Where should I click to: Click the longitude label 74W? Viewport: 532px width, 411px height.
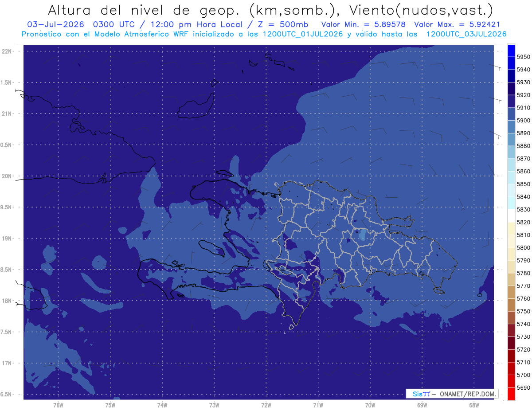tap(162, 405)
